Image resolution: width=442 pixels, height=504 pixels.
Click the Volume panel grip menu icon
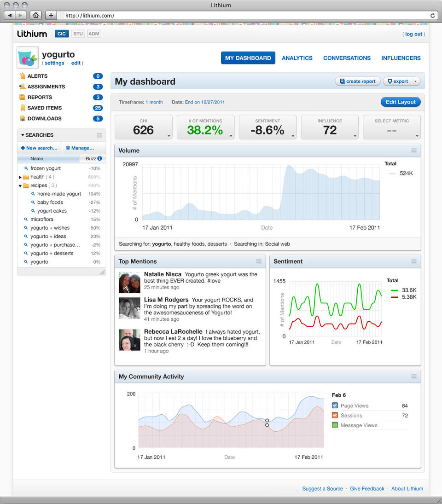(414, 151)
